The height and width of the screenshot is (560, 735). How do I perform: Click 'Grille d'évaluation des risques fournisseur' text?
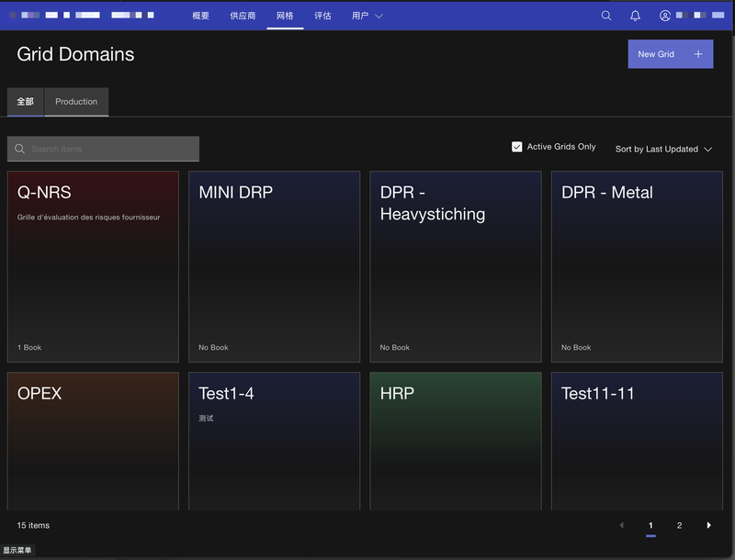tap(88, 218)
